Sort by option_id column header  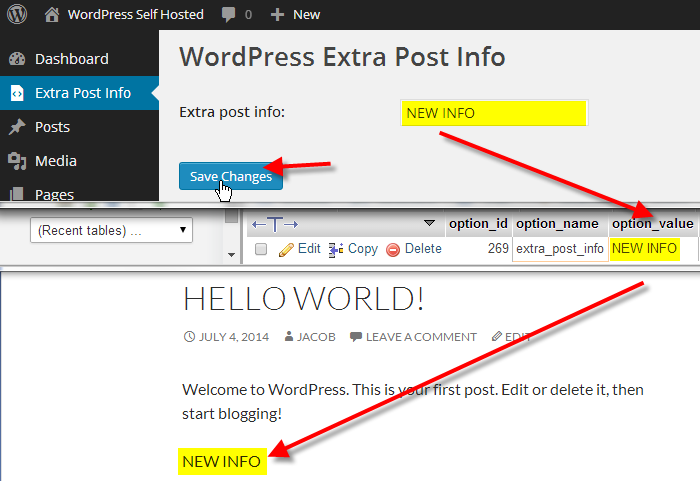click(x=478, y=223)
